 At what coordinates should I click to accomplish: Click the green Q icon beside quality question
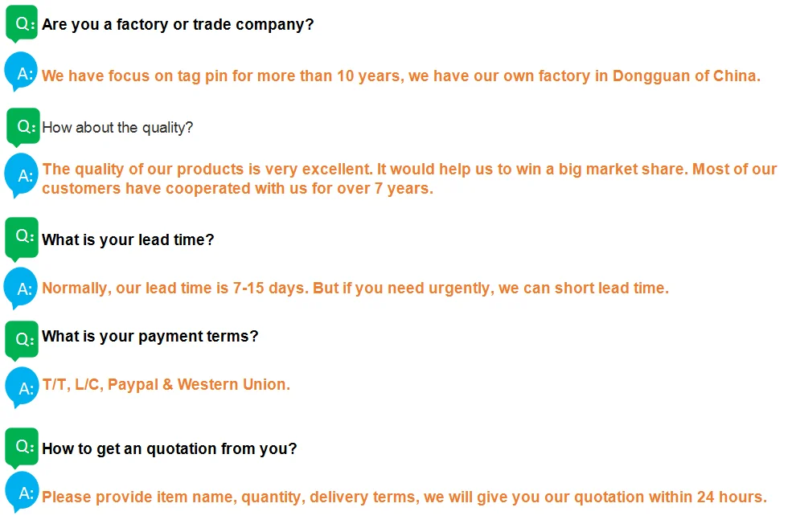(23, 126)
